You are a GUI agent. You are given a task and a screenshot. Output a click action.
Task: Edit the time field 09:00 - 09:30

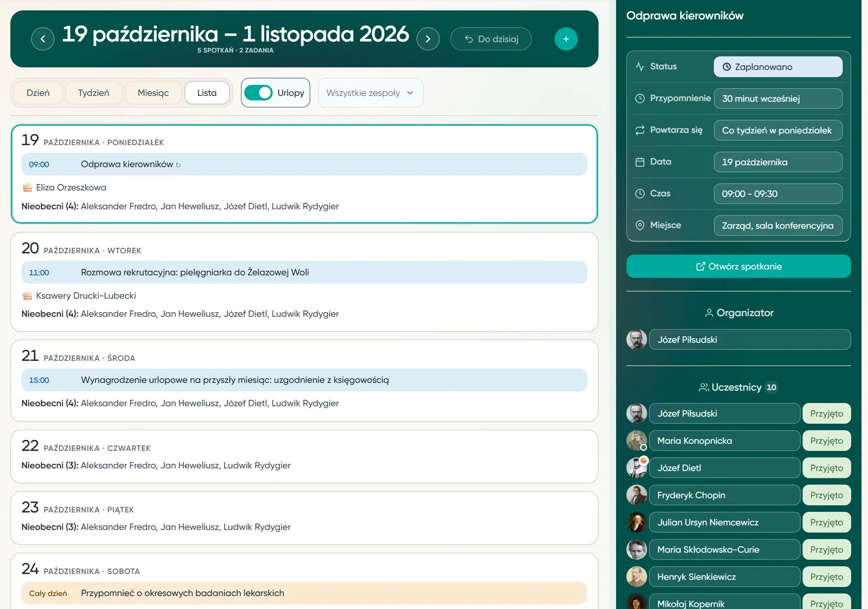point(778,194)
